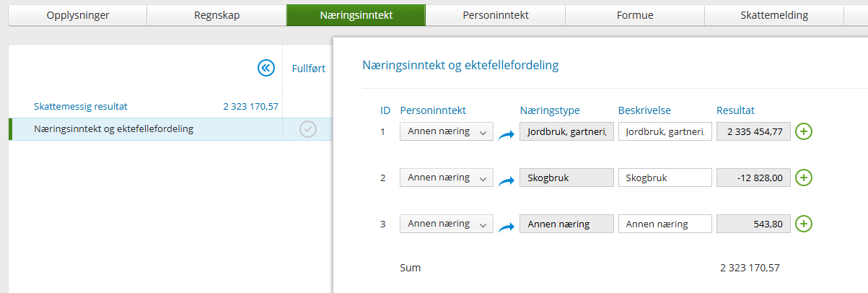Open Personinntekt dropdown in row 2
Screen dimensions: 868x293
tap(447, 178)
